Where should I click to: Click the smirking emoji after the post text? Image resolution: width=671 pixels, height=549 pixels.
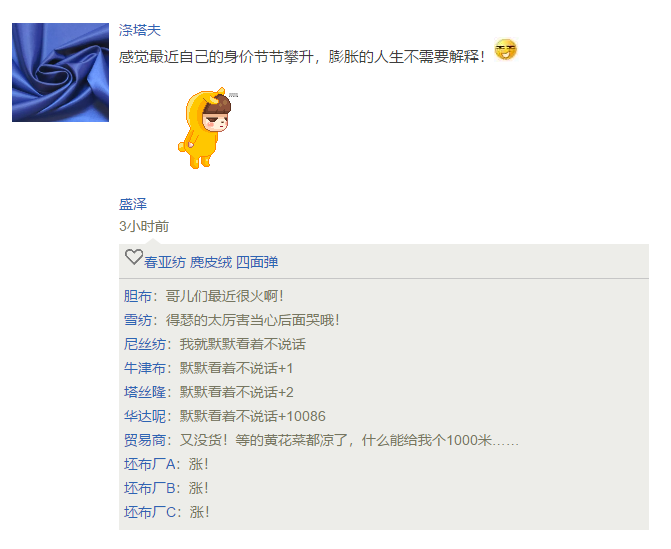(x=505, y=50)
